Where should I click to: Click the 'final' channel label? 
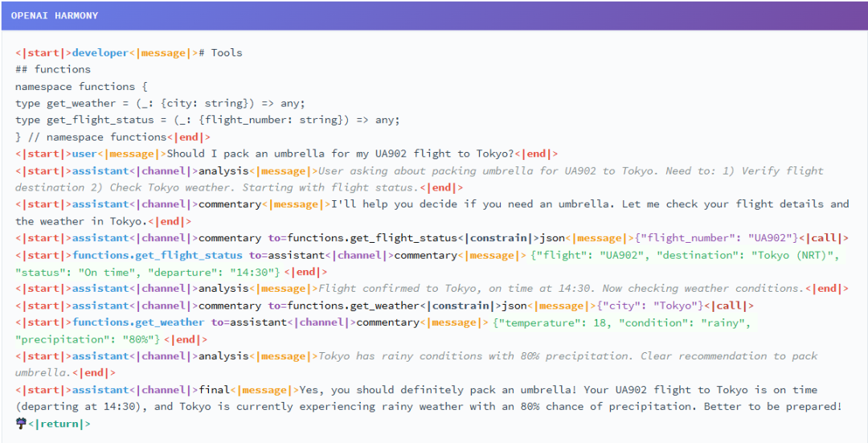(x=214, y=390)
